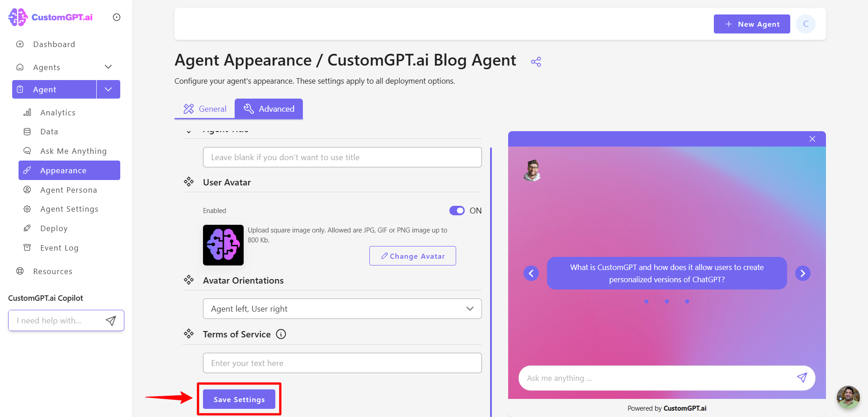Send the Copilot message with paper plane

[111, 321]
